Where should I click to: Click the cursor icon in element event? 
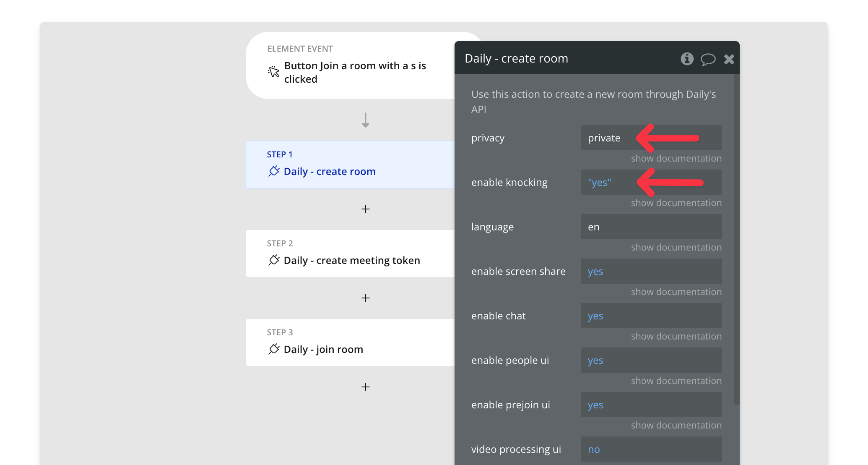click(274, 72)
